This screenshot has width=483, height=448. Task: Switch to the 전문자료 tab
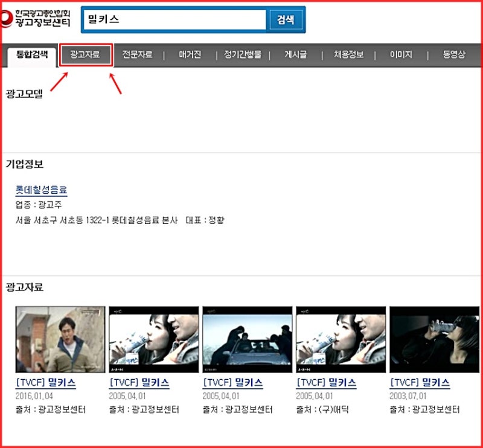click(x=138, y=54)
